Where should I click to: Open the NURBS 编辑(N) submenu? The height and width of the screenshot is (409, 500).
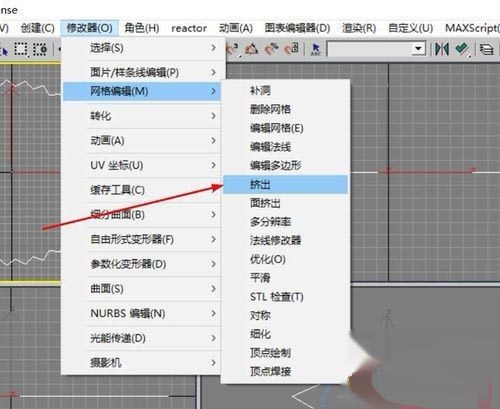[142, 313]
